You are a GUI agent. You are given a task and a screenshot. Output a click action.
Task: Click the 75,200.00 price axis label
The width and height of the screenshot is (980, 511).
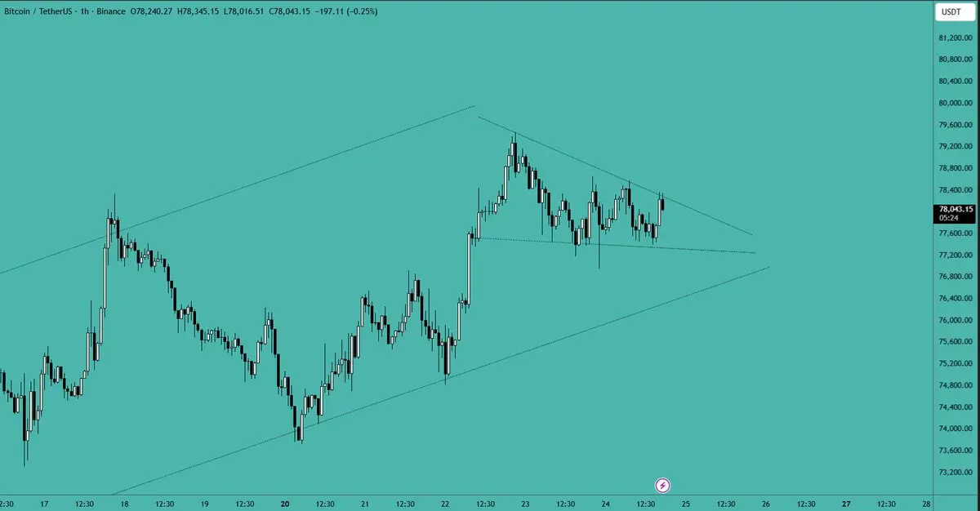(x=955, y=364)
